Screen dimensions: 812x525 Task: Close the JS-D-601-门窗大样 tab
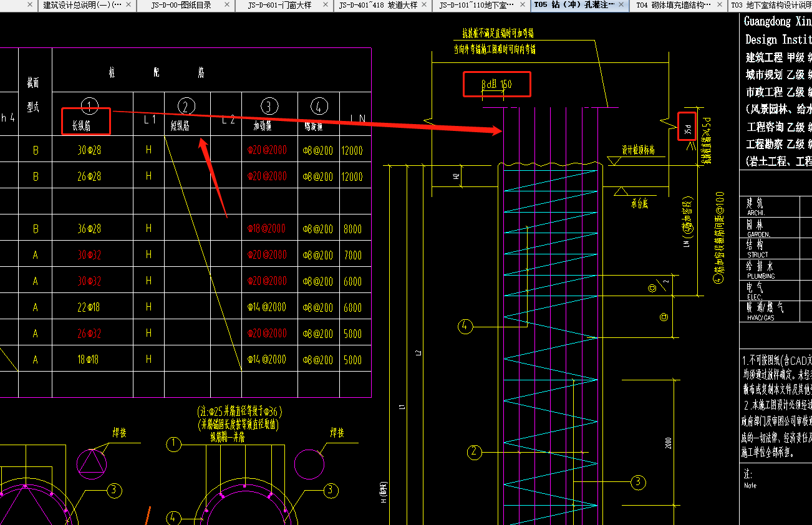point(325,5)
